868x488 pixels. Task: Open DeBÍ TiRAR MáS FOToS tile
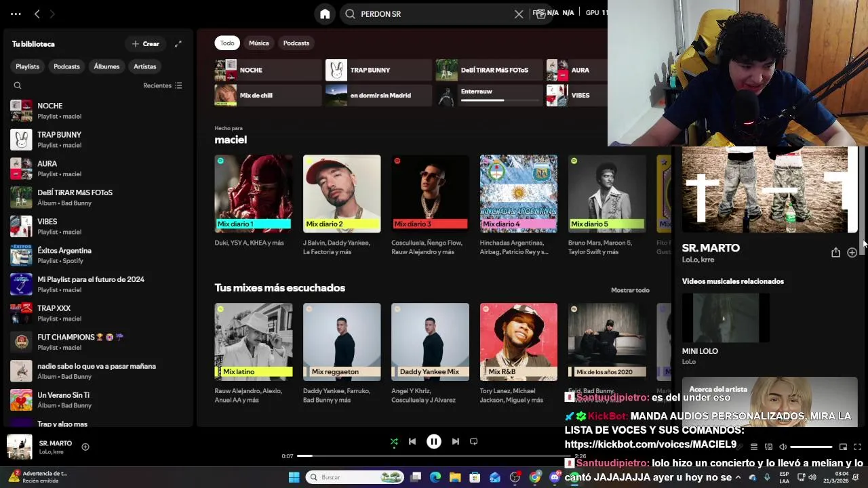point(489,70)
